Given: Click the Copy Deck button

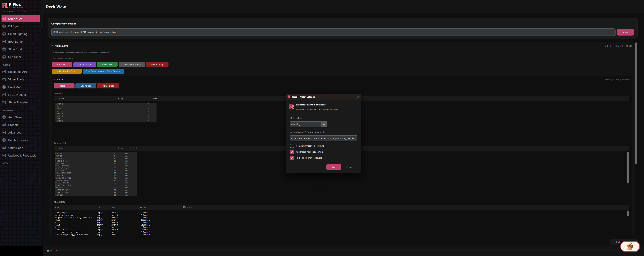Looking at the screenshot, I should point(86,86).
